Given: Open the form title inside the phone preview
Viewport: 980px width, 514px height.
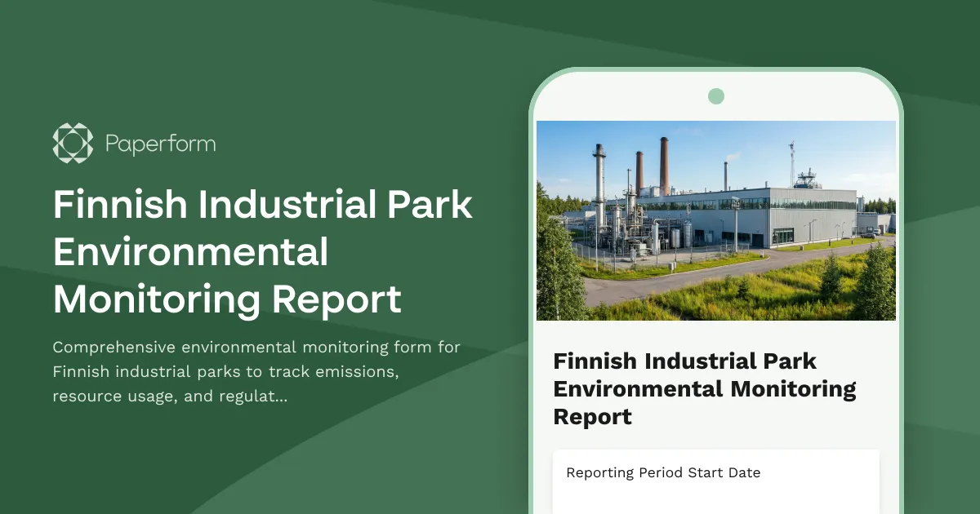Looking at the screenshot, I should pos(705,388).
